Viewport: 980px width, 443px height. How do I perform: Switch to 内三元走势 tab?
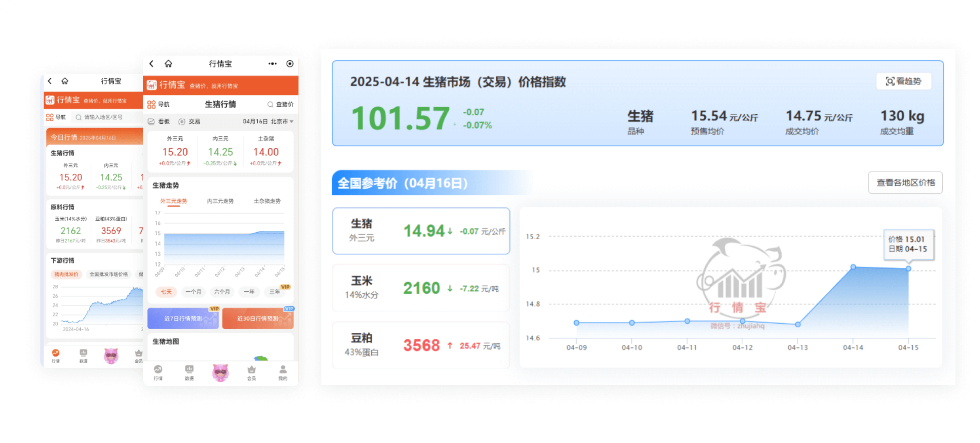[220, 201]
